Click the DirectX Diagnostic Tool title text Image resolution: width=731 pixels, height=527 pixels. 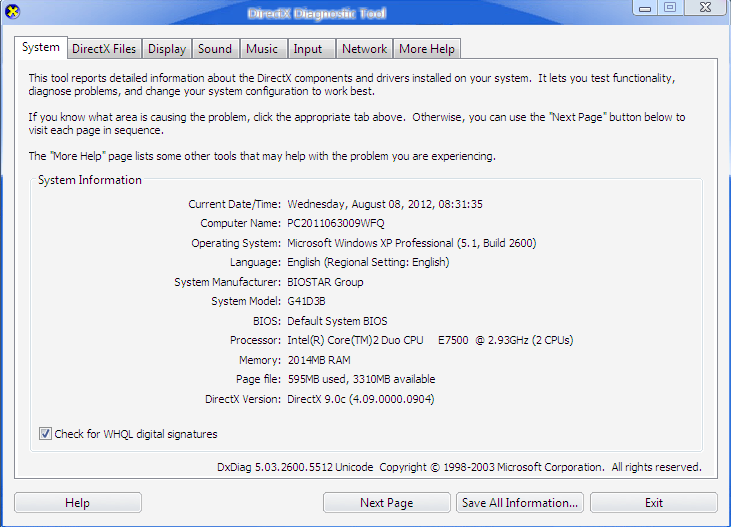[317, 14]
